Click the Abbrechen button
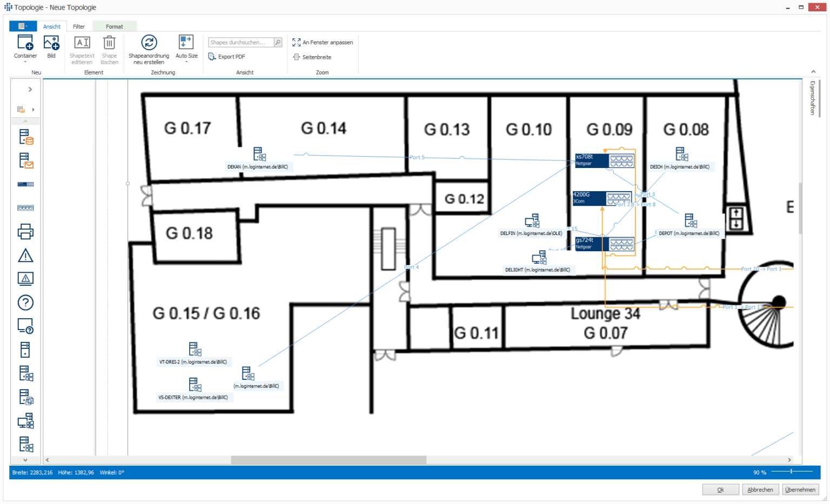The image size is (830, 504). coord(760,489)
